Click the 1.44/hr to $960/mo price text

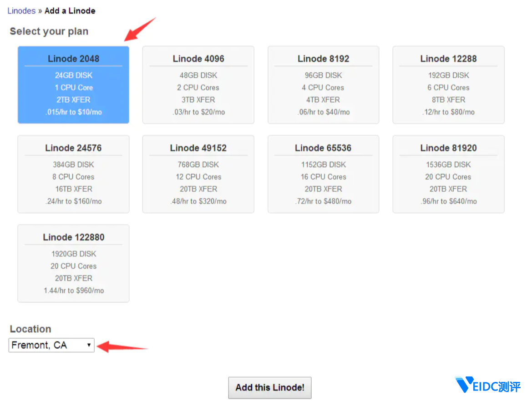[74, 291]
